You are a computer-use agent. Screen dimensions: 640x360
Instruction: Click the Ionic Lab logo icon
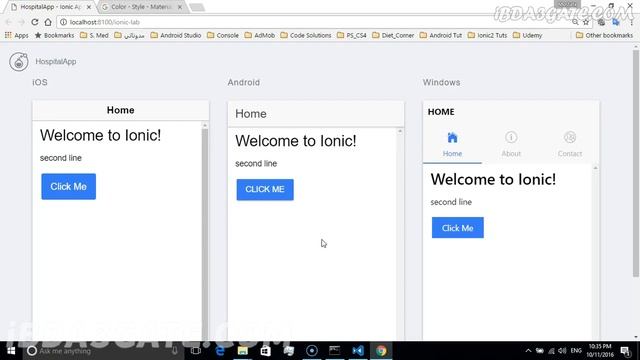(x=19, y=62)
